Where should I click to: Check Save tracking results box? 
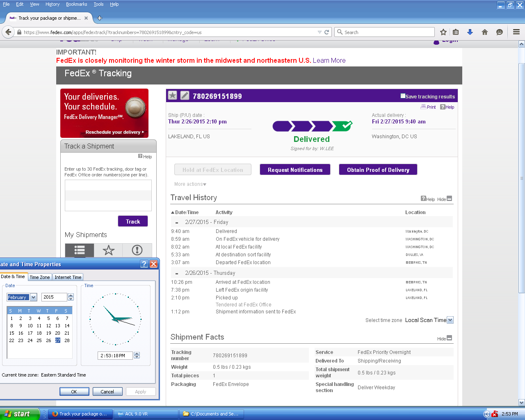(403, 96)
